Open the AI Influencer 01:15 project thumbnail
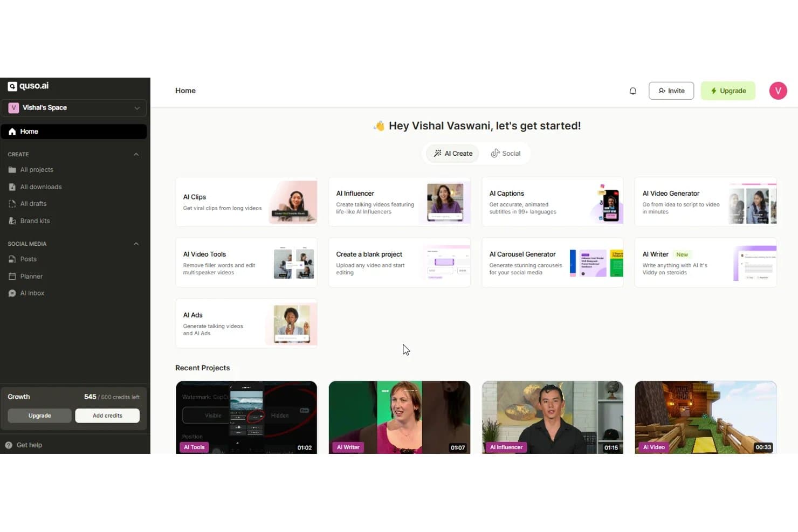 (553, 417)
